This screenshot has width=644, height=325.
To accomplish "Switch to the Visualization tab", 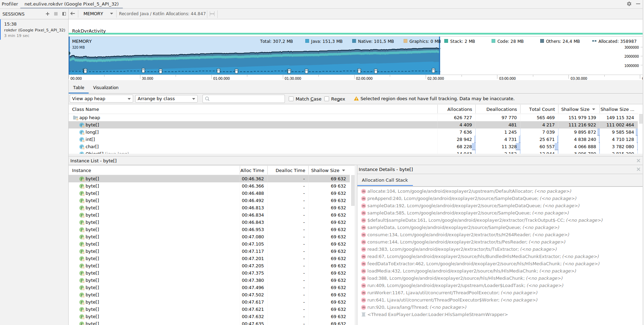I will coord(106,88).
